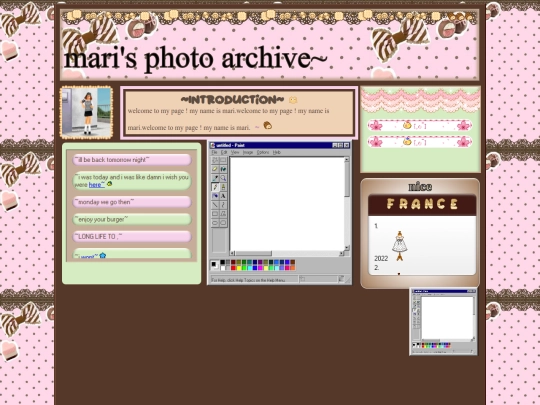This screenshot has width=540, height=405.
Task: Pick the black swatch in Paint palette
Action: click(x=222, y=262)
